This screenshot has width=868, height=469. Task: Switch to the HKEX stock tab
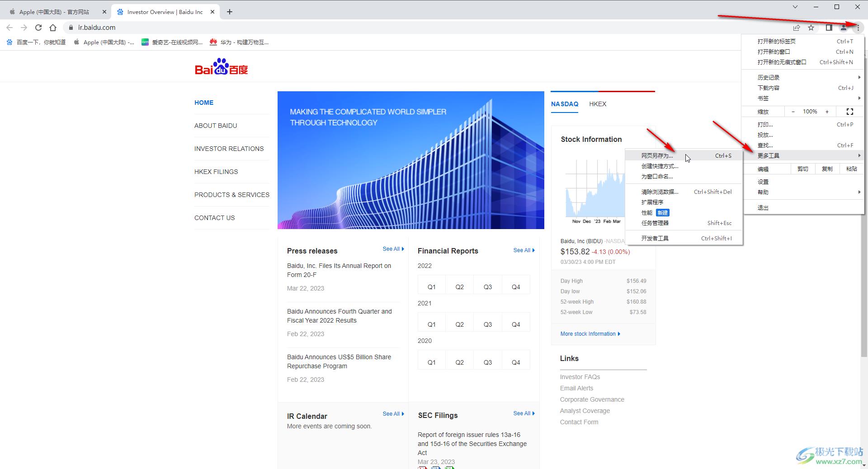598,104
